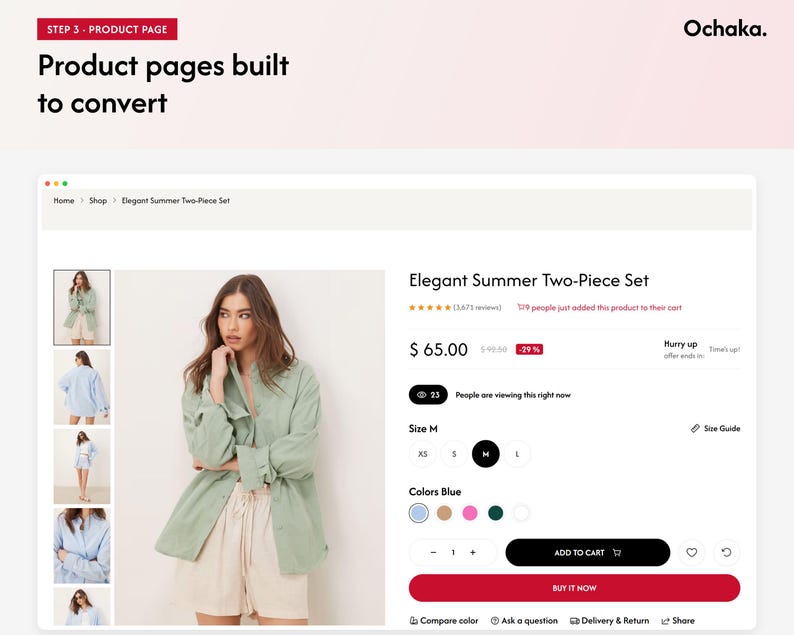Click the -29 % discount badge
This screenshot has width=794, height=635.
pyautogui.click(x=529, y=349)
